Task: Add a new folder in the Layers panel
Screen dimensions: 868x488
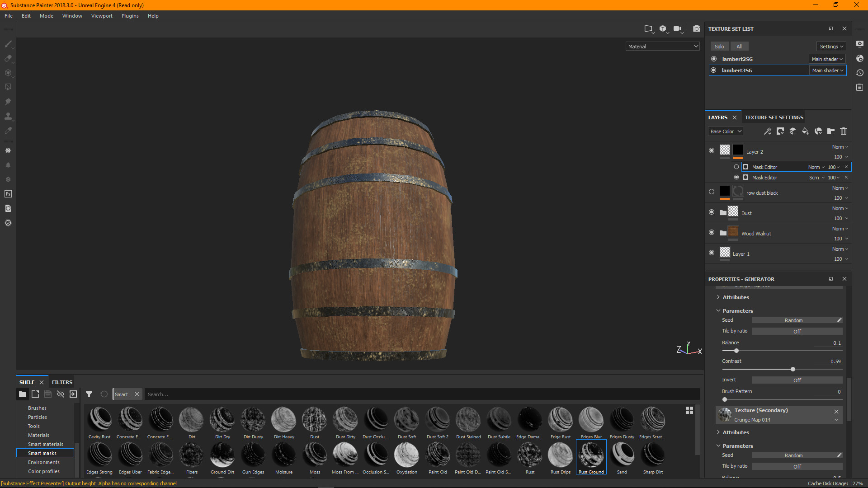Action: [x=830, y=131]
